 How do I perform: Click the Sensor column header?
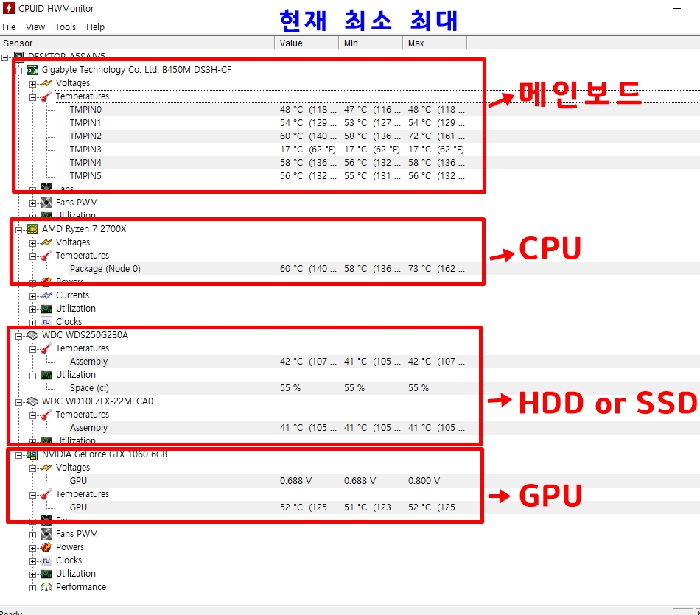137,43
